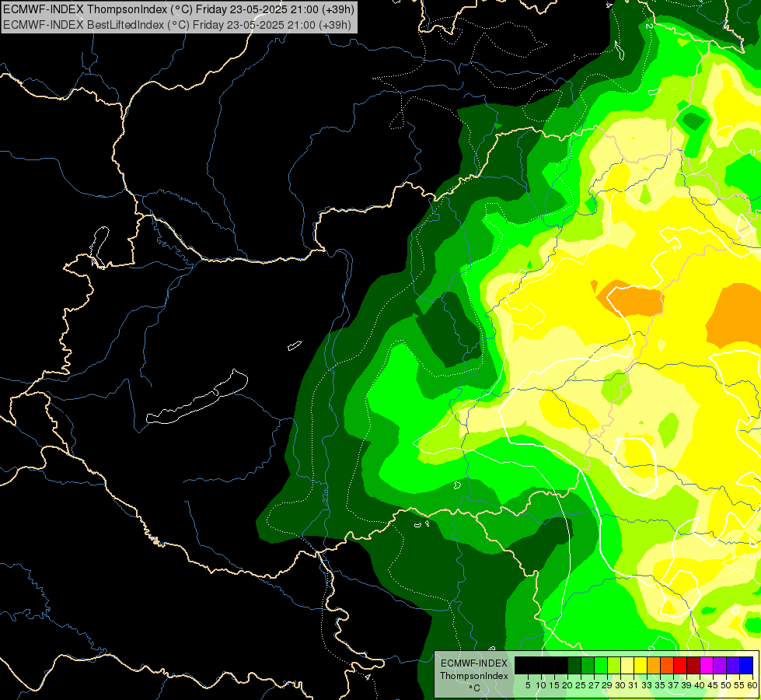761x700 pixels.
Task: Click the ThompsonIndex title line at the top
Action: click(179, 9)
